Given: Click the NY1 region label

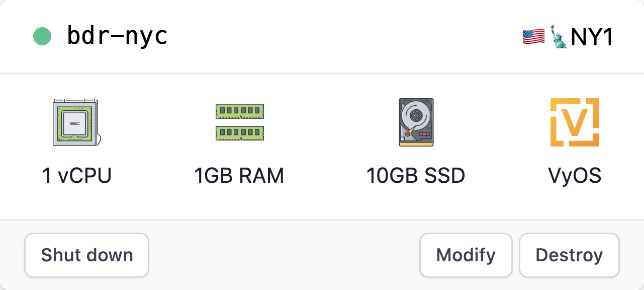Looking at the screenshot, I should [592, 37].
